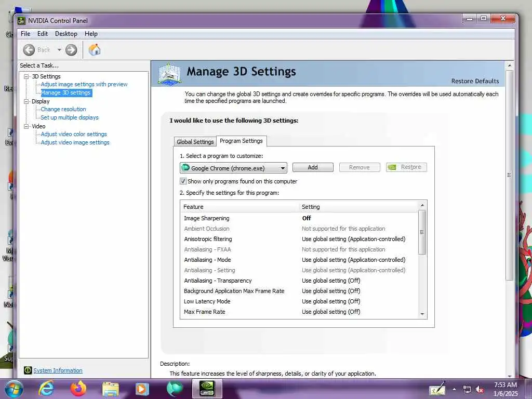Open Set up multiple displays task
The image size is (532, 399).
(x=70, y=117)
